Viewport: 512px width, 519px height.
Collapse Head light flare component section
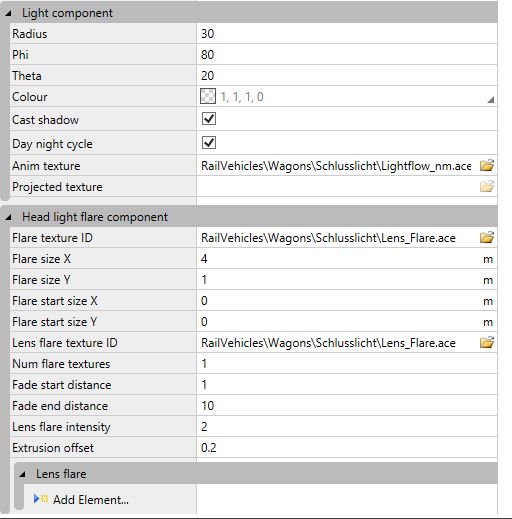tap(8, 217)
